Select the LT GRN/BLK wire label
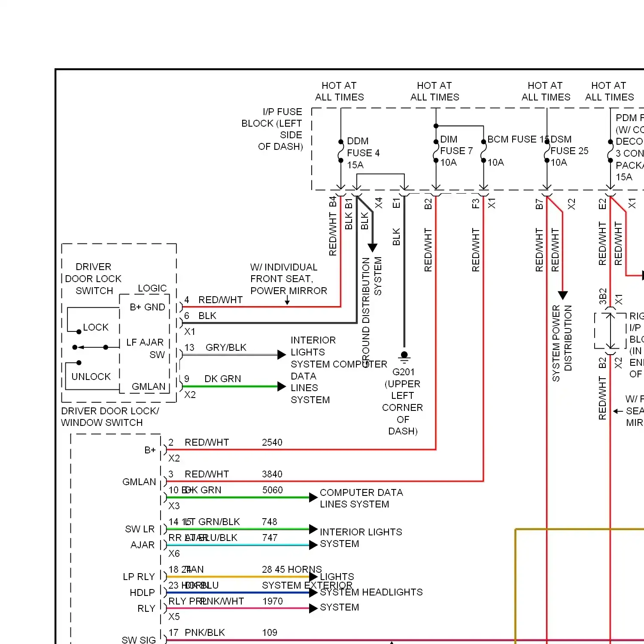 [x=213, y=522]
